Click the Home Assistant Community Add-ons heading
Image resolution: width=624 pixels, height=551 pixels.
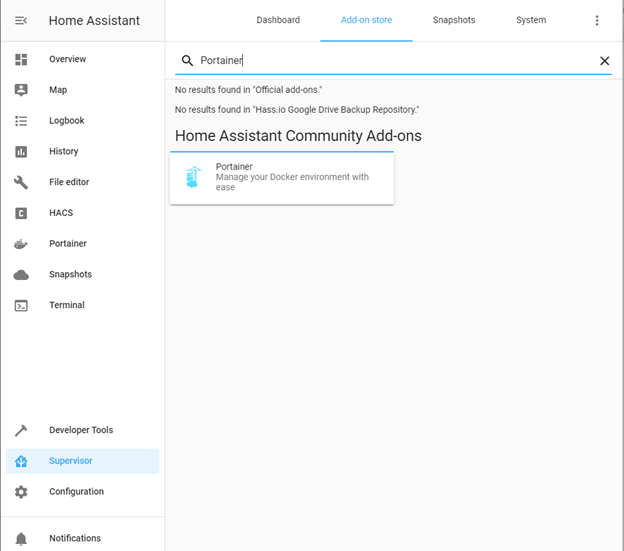click(298, 136)
